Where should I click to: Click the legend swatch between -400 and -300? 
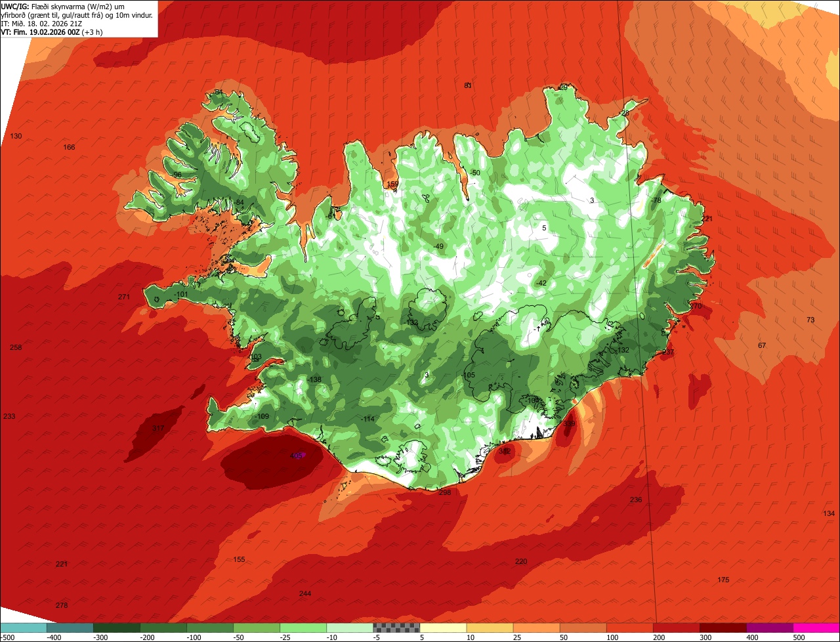pyautogui.click(x=70, y=628)
